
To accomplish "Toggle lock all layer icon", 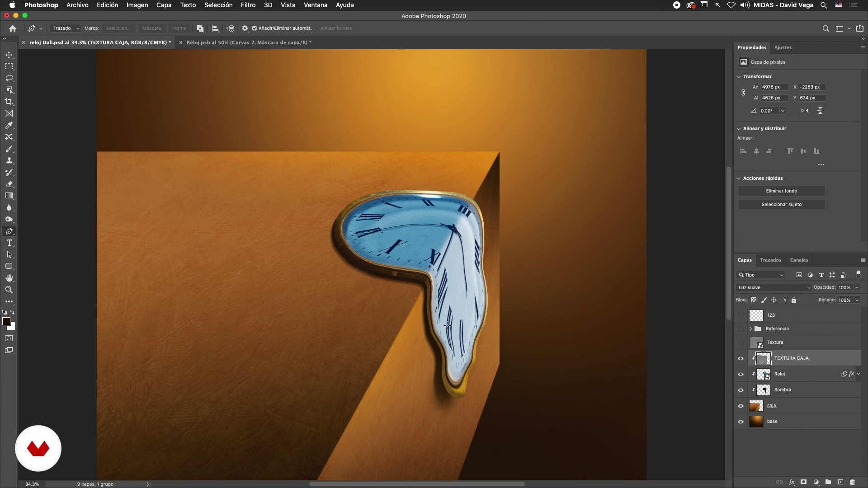I will click(x=794, y=300).
